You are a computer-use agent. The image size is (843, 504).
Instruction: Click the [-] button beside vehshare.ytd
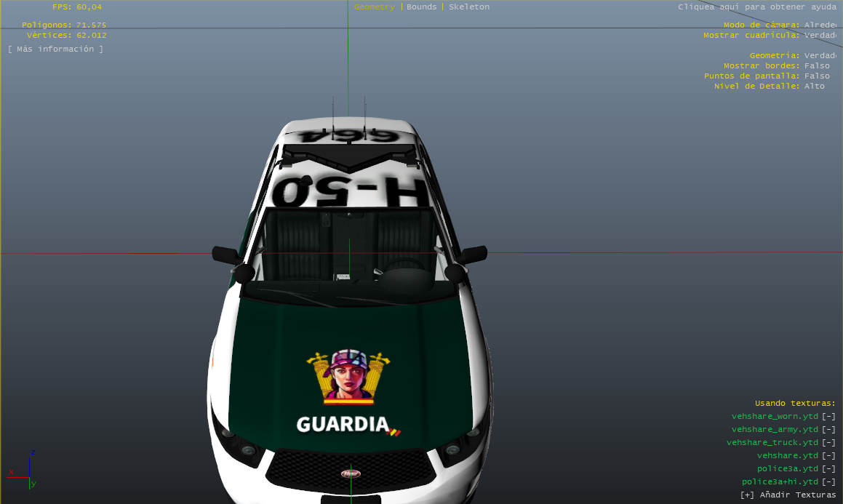coord(828,456)
